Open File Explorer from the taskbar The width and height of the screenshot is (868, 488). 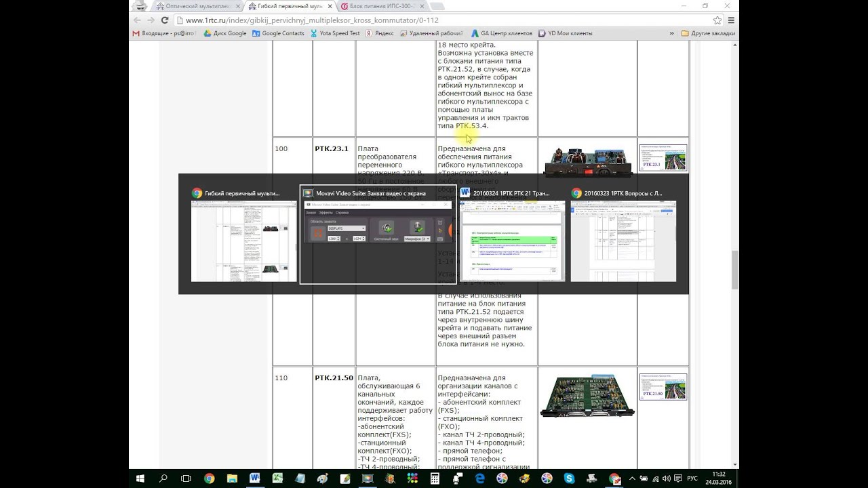(233, 479)
